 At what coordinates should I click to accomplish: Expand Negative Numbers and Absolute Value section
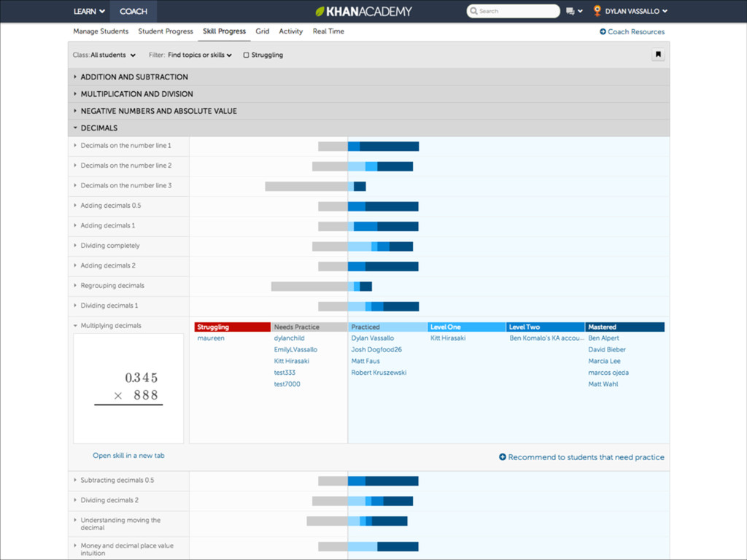coord(368,111)
